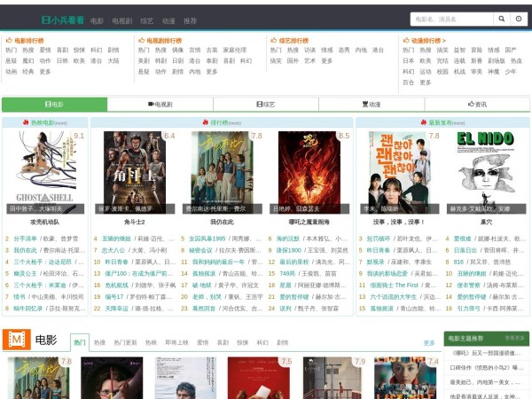
Task: Click the orange 电影 section icon
Action: 16,340
